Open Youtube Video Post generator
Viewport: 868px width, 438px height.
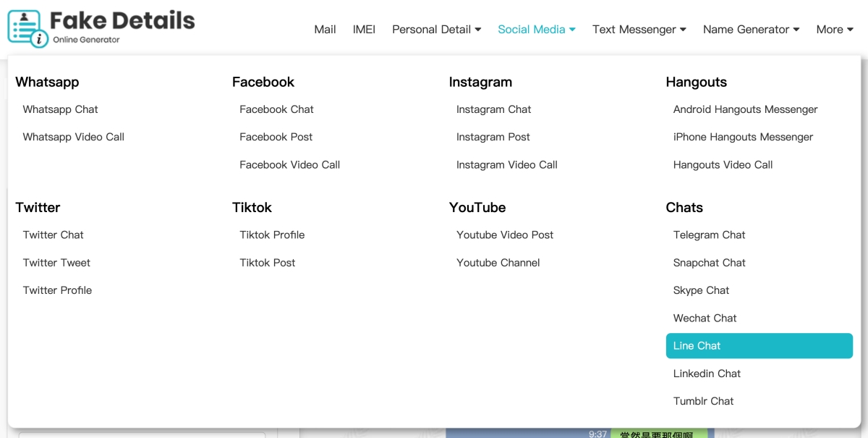[505, 235]
